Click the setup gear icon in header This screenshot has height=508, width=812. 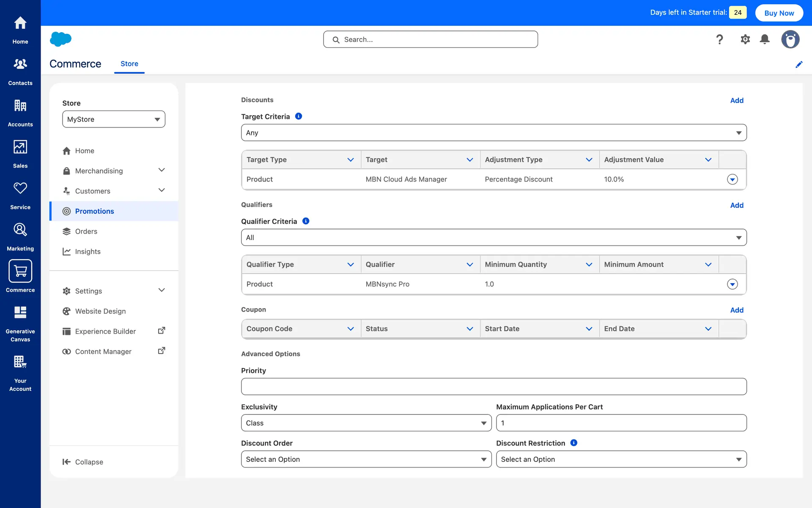point(745,39)
